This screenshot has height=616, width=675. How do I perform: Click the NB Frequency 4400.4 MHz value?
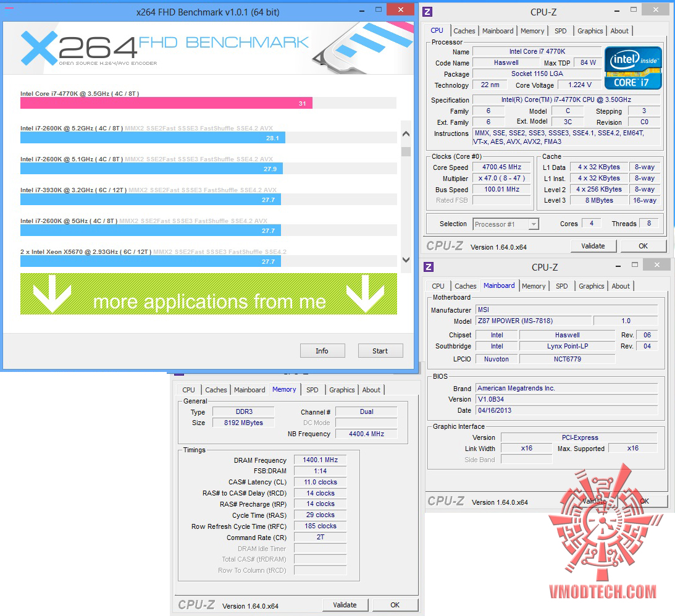pyautogui.click(x=366, y=434)
